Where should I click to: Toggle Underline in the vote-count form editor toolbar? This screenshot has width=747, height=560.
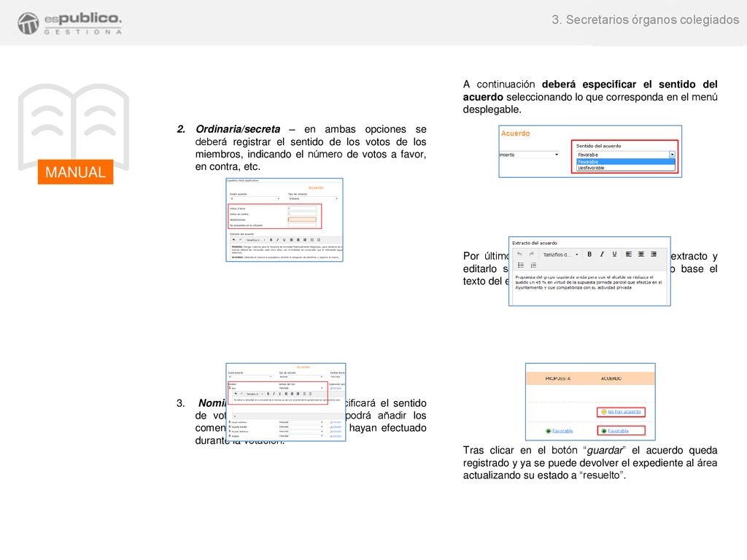coord(284,240)
